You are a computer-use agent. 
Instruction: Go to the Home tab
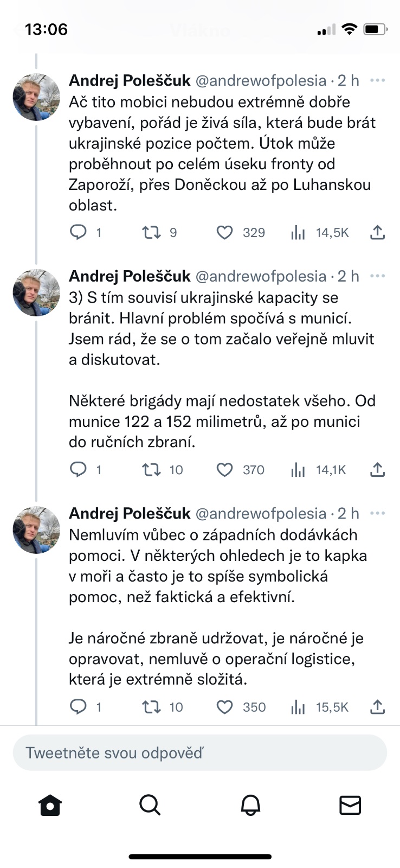50,805
